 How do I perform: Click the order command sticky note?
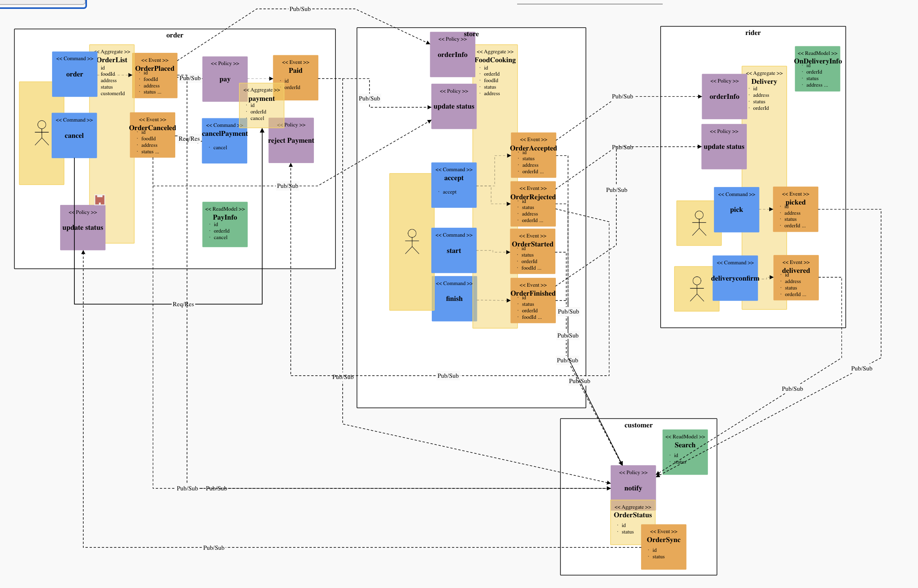pyautogui.click(x=74, y=74)
